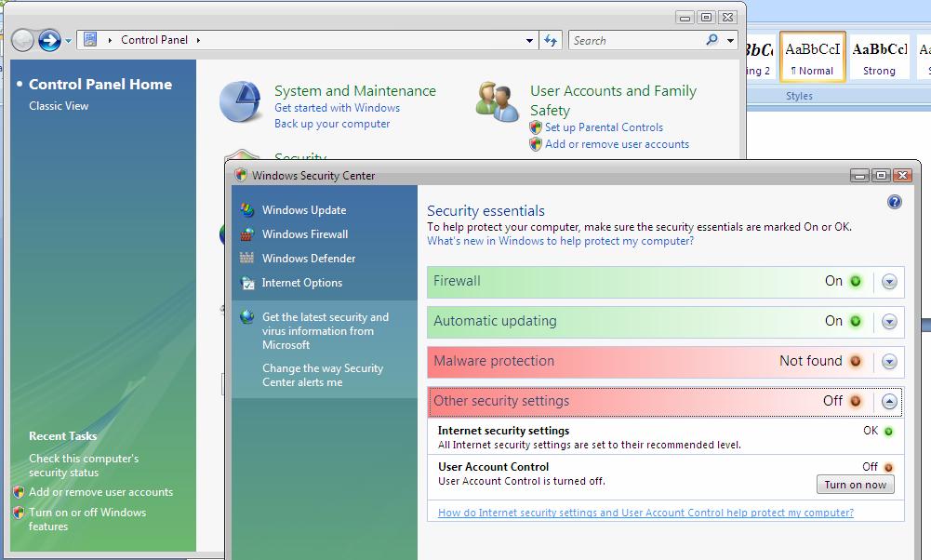
Task: Expand the Malware protection section
Action: 889,361
